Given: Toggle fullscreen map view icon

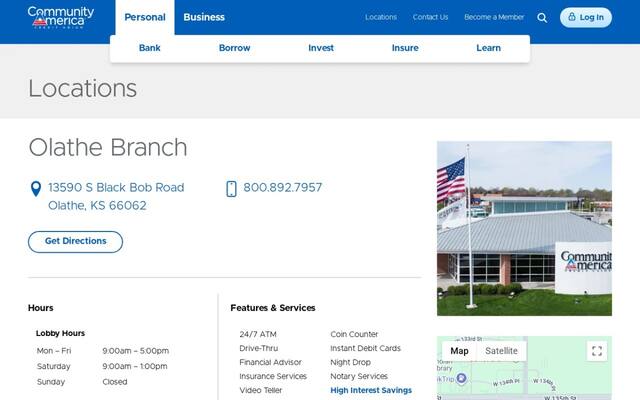Looking at the screenshot, I should (x=597, y=351).
